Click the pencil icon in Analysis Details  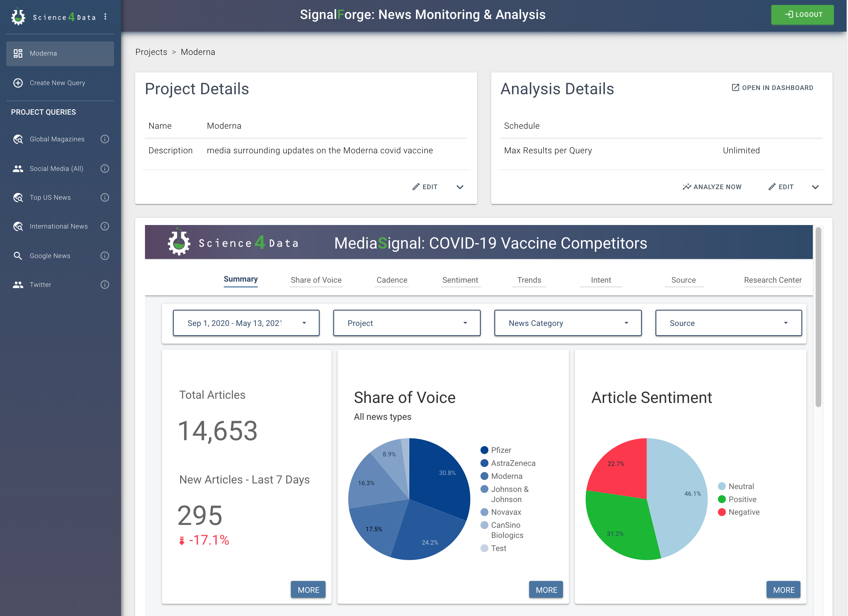[772, 187]
